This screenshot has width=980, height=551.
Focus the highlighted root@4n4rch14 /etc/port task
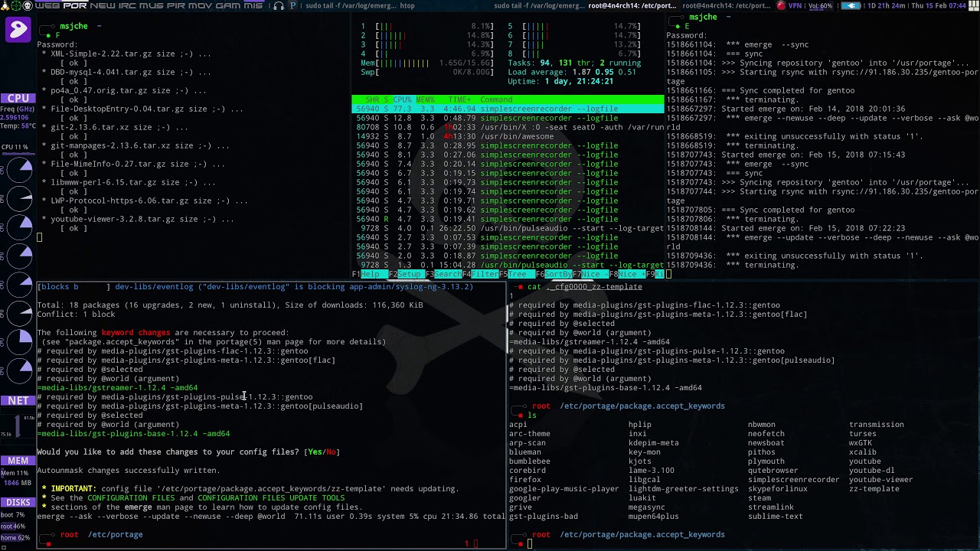coord(632,5)
